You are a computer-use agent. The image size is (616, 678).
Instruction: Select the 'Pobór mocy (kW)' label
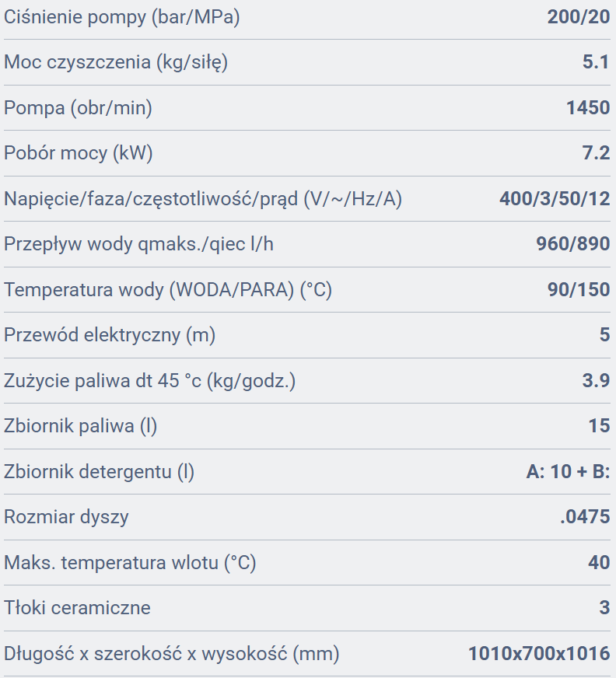[x=79, y=153]
